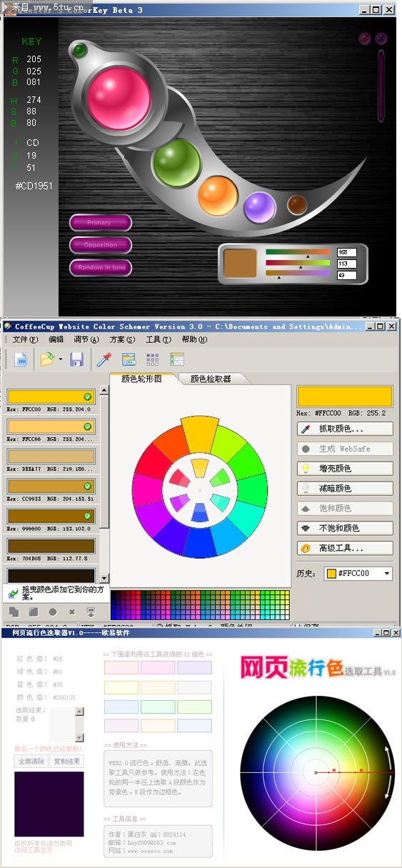Open the 方案(S) menu
The width and height of the screenshot is (402, 868).
pyautogui.click(x=122, y=340)
